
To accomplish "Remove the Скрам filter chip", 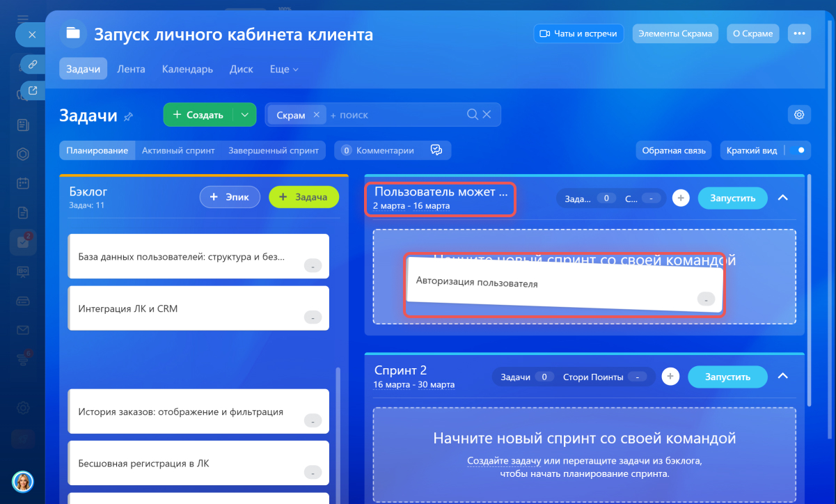I will pos(316,115).
